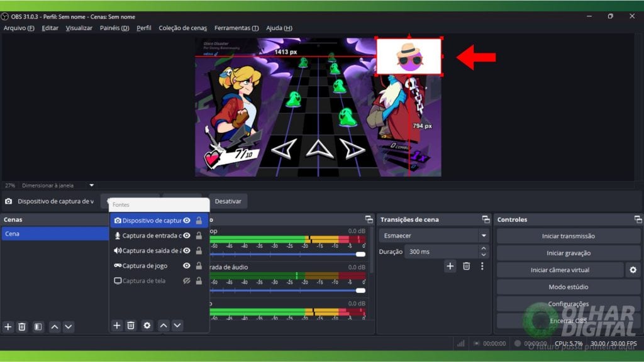Click Modo estúdio button
Screen dimensions: 644x362
tap(568, 287)
